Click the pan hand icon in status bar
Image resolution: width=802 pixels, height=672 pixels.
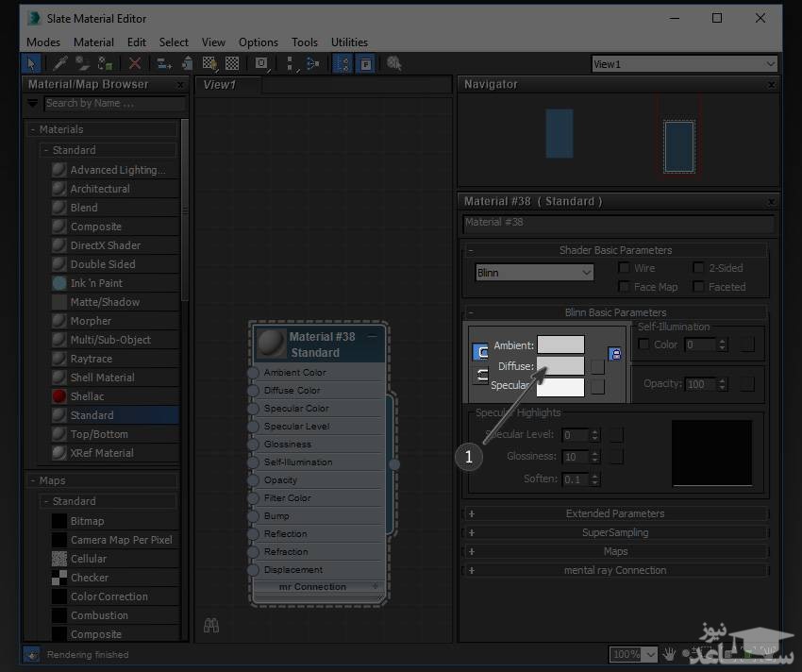click(670, 653)
